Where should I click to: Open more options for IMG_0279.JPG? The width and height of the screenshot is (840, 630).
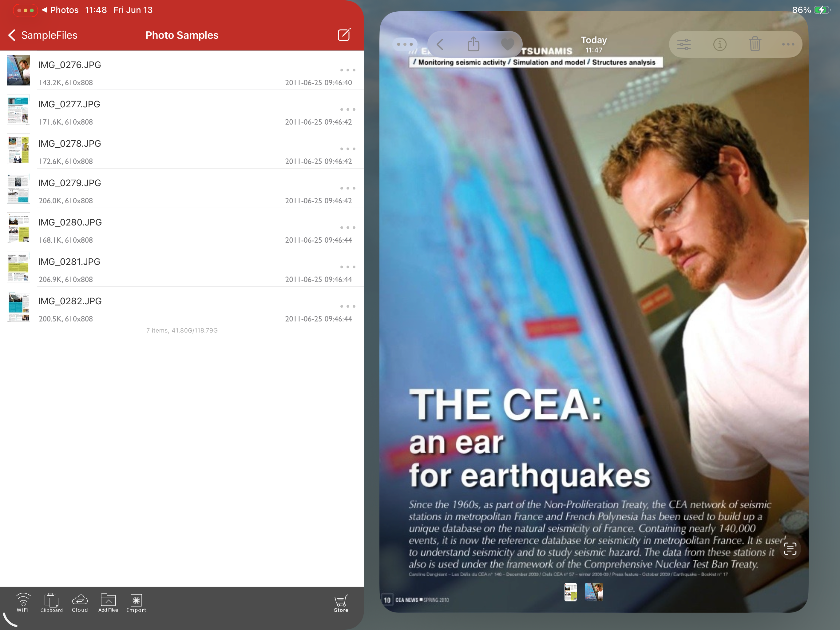[347, 189]
